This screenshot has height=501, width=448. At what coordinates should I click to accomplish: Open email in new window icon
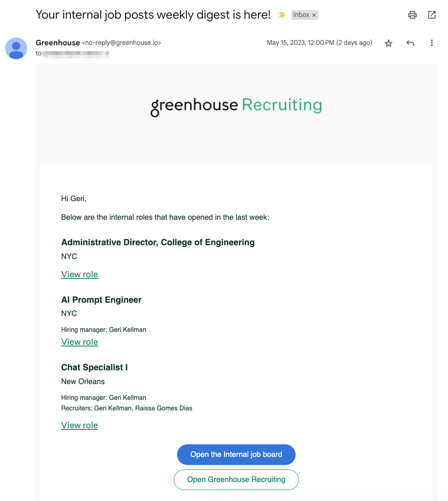[432, 15]
